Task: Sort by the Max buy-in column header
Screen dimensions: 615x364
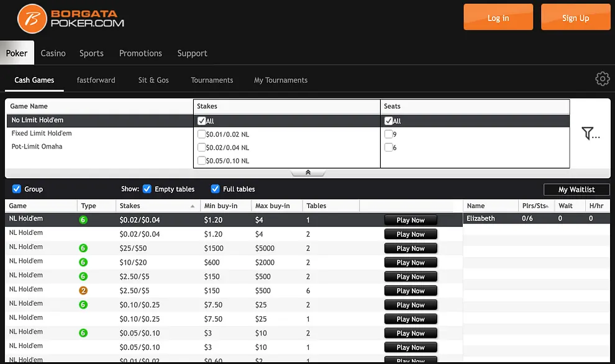Action: click(277, 206)
